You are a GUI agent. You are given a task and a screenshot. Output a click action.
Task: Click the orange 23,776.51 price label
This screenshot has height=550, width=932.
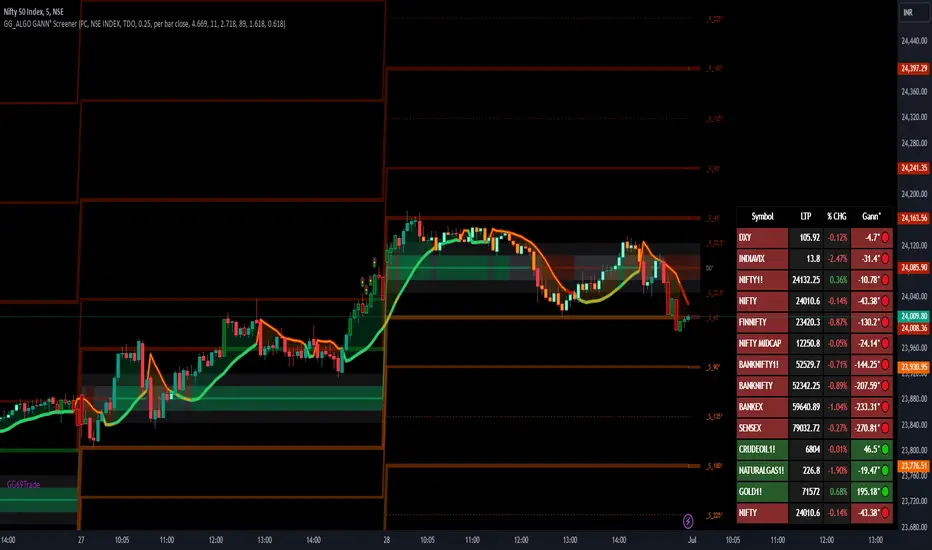pos(914,466)
